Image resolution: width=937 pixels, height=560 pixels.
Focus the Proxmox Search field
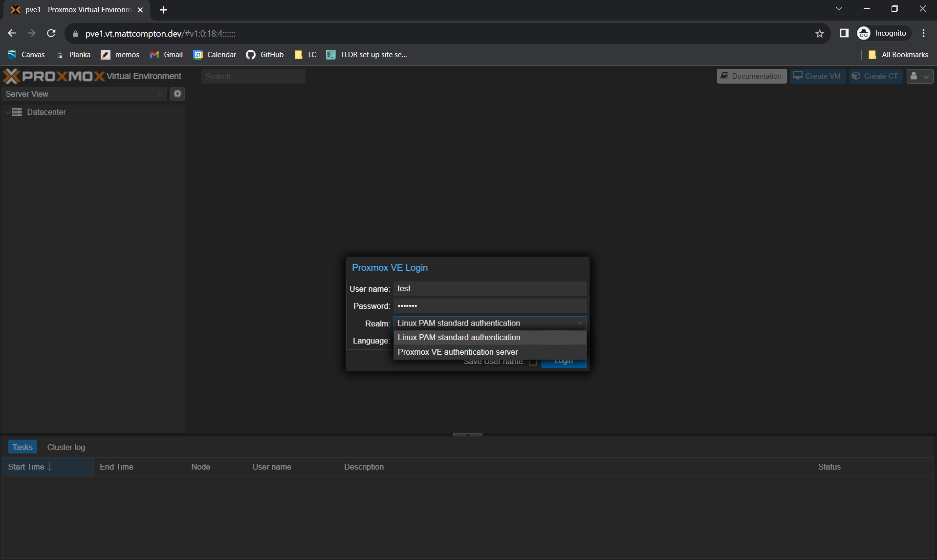tap(253, 76)
